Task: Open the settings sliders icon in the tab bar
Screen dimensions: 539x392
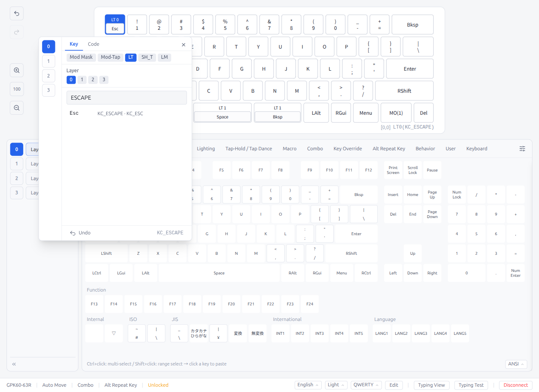Action: [x=522, y=149]
